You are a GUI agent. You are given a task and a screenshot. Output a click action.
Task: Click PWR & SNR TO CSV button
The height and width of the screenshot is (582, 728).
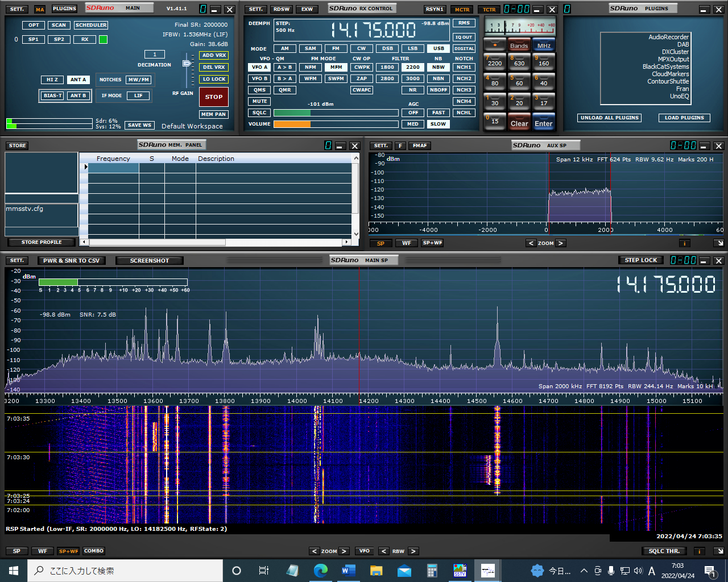pyautogui.click(x=71, y=260)
